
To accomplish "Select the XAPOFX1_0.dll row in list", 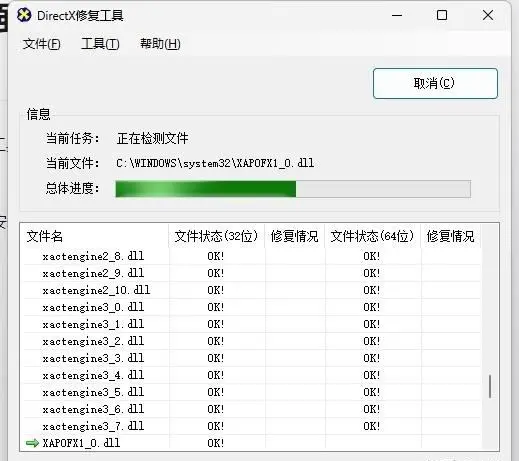I will [x=252, y=443].
